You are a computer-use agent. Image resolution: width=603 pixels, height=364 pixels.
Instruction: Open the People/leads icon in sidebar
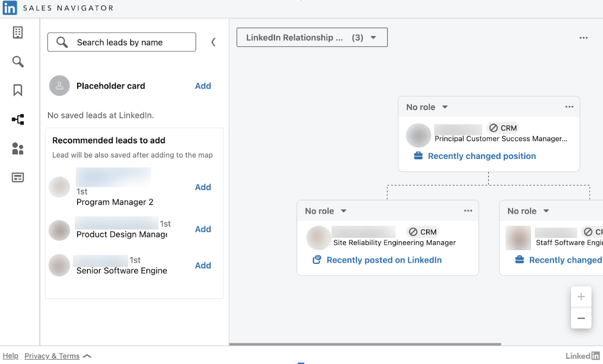tap(18, 149)
